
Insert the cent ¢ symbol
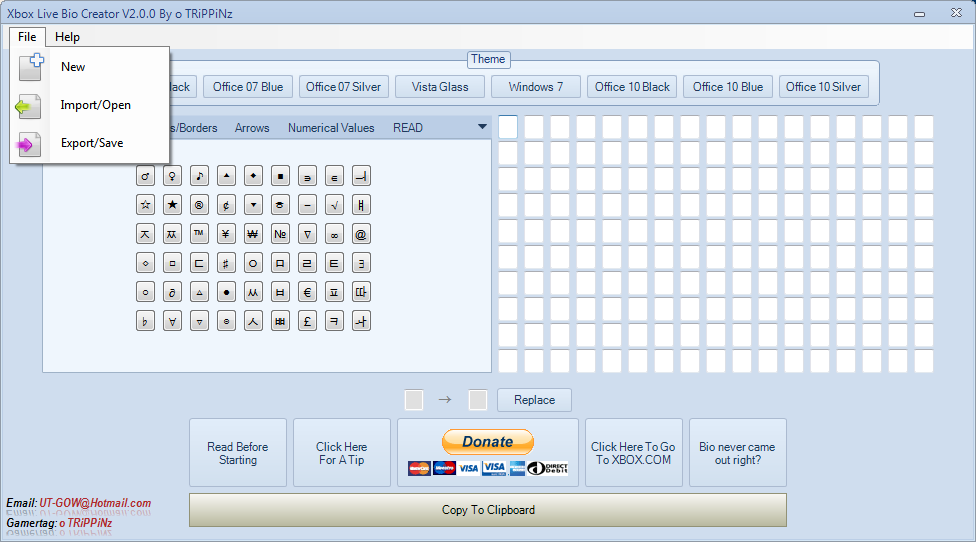click(x=227, y=205)
